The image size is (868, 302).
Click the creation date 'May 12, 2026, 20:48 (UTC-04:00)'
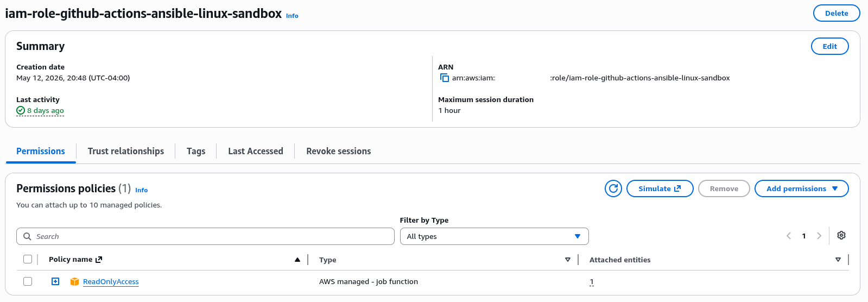click(73, 78)
